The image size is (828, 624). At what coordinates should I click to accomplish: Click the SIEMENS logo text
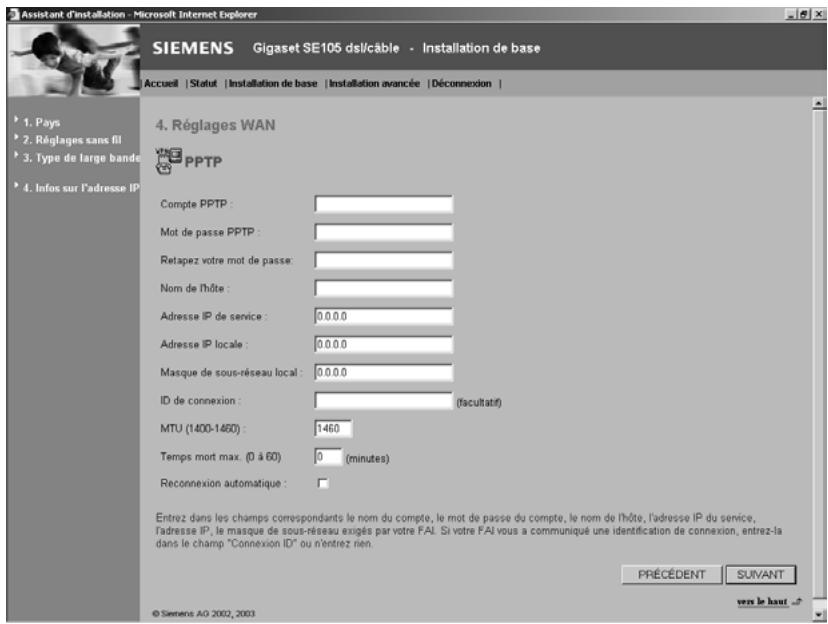(193, 48)
